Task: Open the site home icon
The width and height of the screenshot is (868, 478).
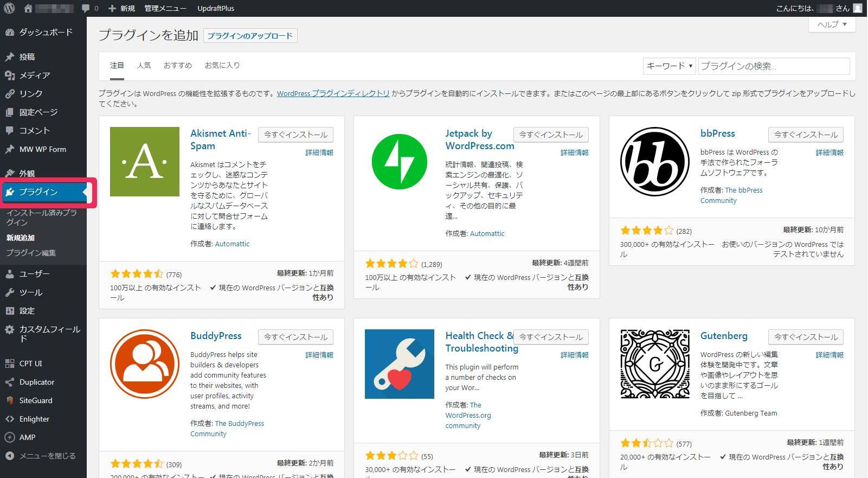Action: (x=28, y=8)
